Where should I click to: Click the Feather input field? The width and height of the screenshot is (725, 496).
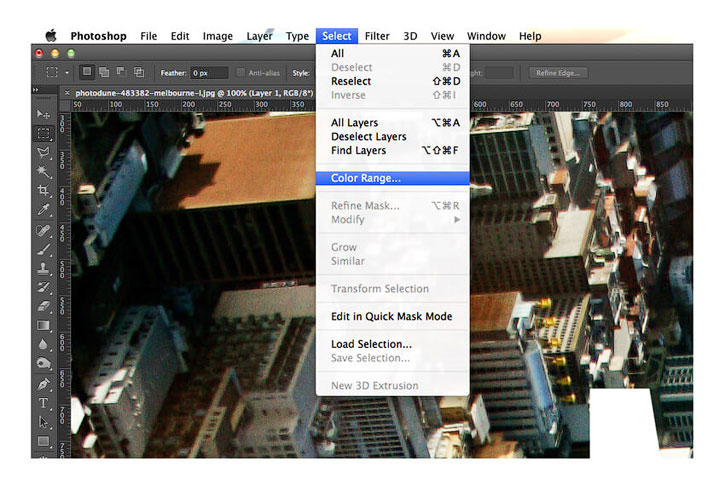[x=209, y=73]
